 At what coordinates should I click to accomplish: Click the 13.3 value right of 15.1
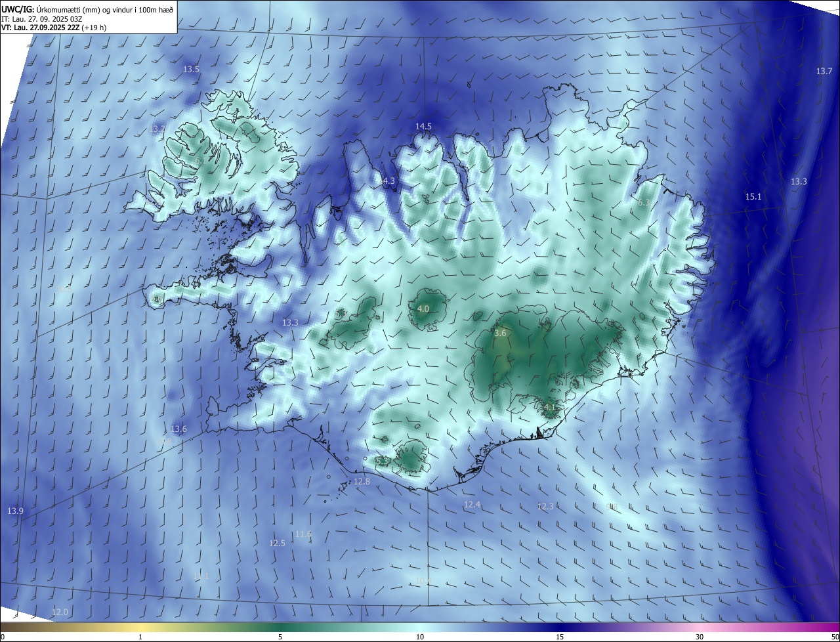coord(799,181)
